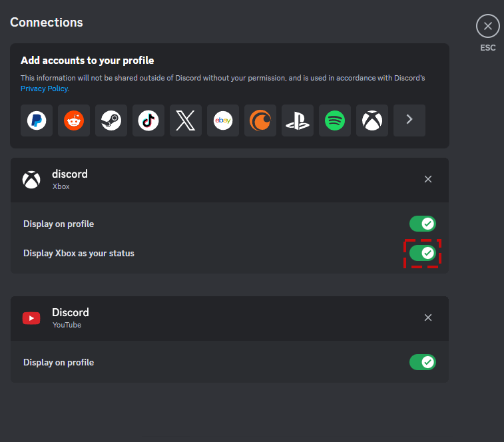504x442 pixels.
Task: Click the YouTube logo on connected account
Action: coord(31,318)
